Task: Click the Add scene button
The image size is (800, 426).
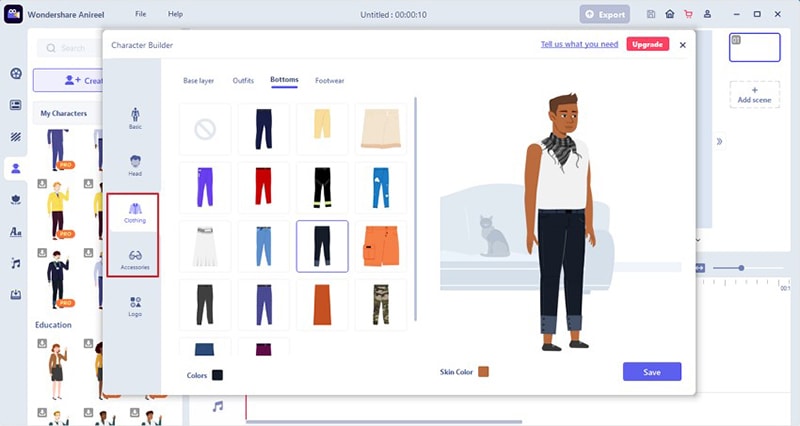Action: [x=755, y=95]
